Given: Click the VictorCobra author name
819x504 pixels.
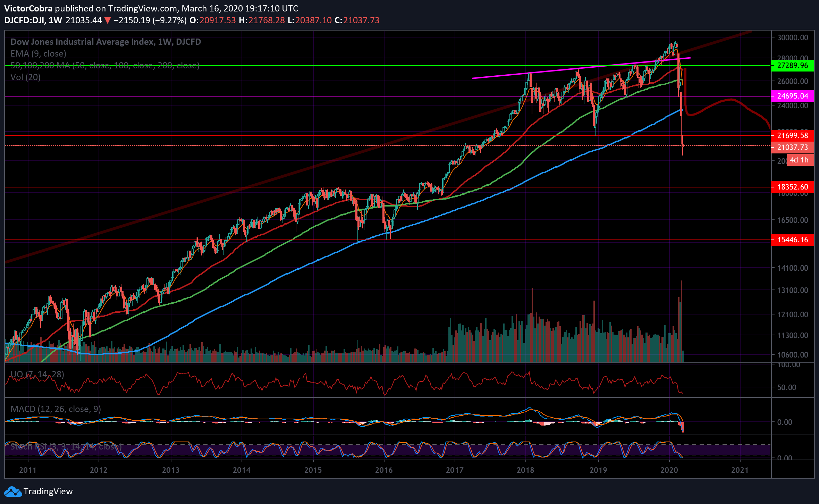Looking at the screenshot, I should (x=28, y=8).
